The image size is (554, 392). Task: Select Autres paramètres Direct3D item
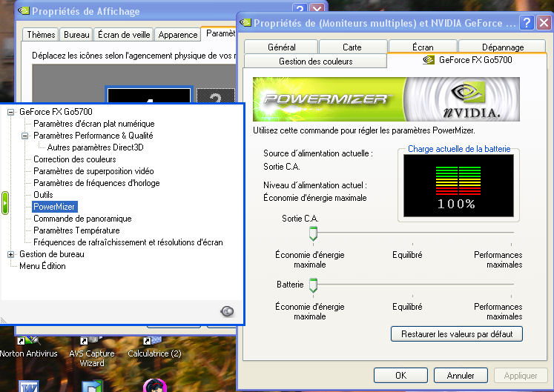pyautogui.click(x=95, y=147)
